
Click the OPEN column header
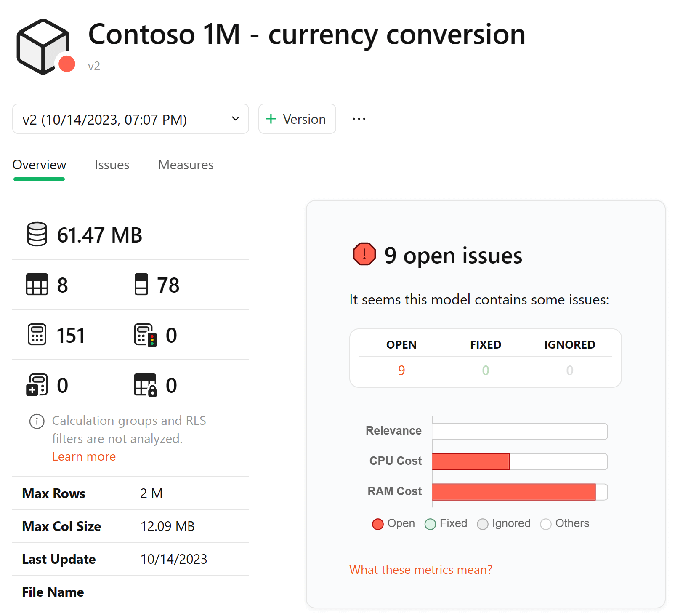tap(401, 345)
